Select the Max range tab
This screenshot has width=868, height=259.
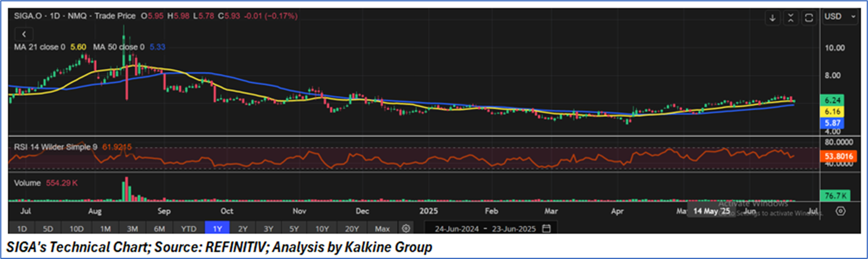click(x=382, y=228)
